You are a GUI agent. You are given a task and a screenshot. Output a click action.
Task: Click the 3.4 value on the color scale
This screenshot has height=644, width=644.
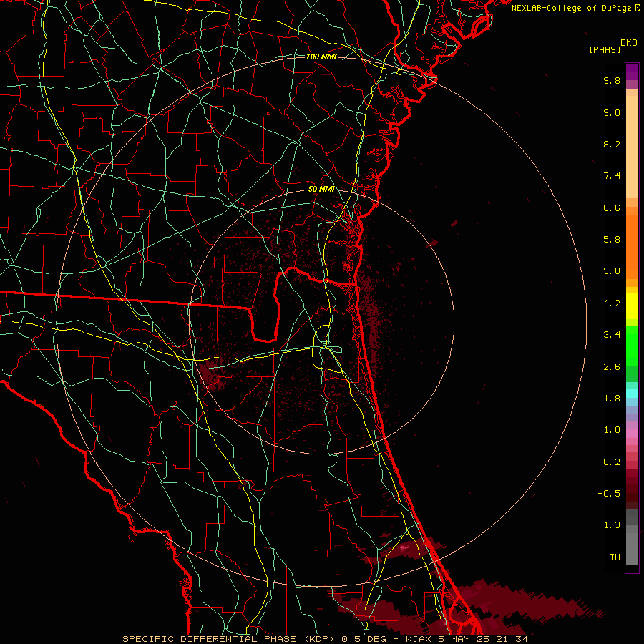(612, 335)
